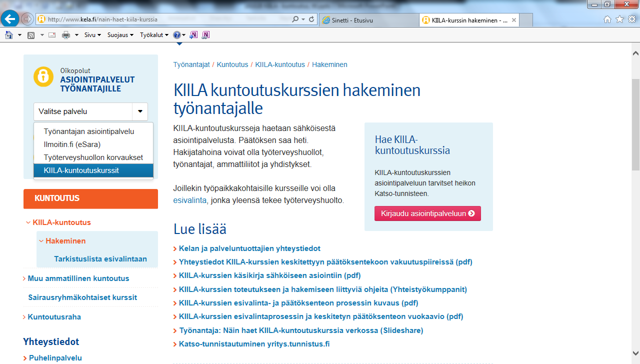This screenshot has width=640, height=364.
Task: Click the Valitse palvelu combo box
Action: [x=90, y=111]
